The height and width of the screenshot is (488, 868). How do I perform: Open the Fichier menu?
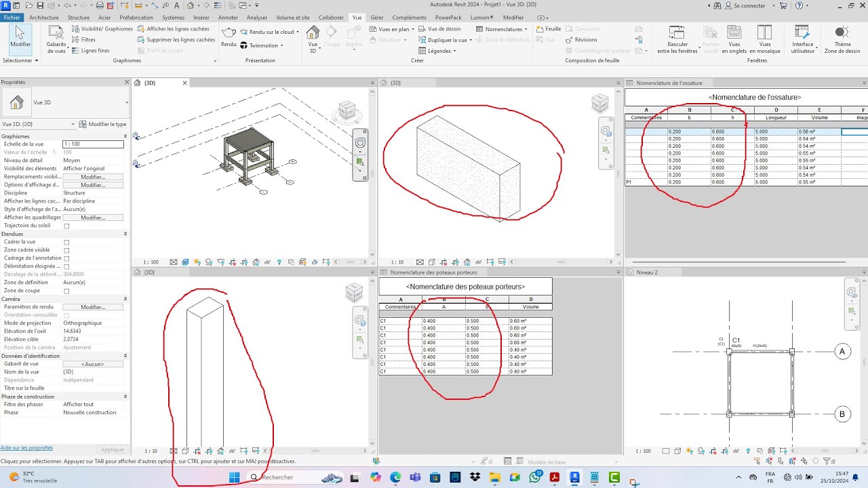click(x=12, y=18)
